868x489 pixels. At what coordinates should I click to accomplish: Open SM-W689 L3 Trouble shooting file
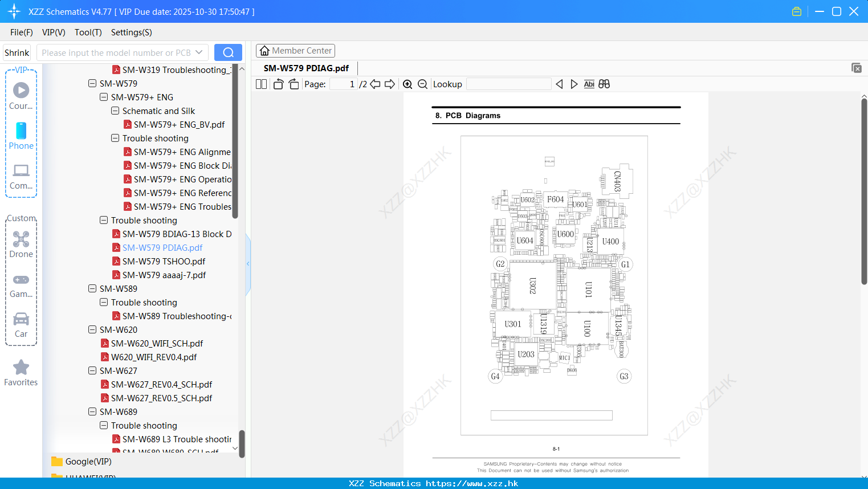coord(172,439)
